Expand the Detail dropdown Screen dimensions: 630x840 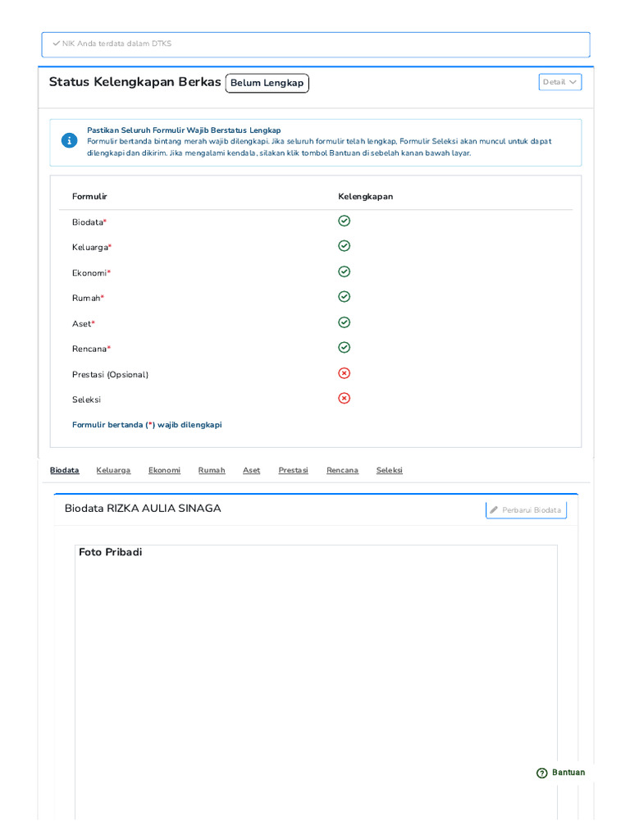click(x=560, y=82)
